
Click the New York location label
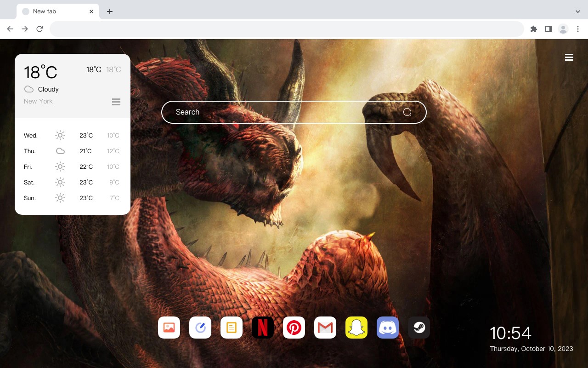click(38, 101)
